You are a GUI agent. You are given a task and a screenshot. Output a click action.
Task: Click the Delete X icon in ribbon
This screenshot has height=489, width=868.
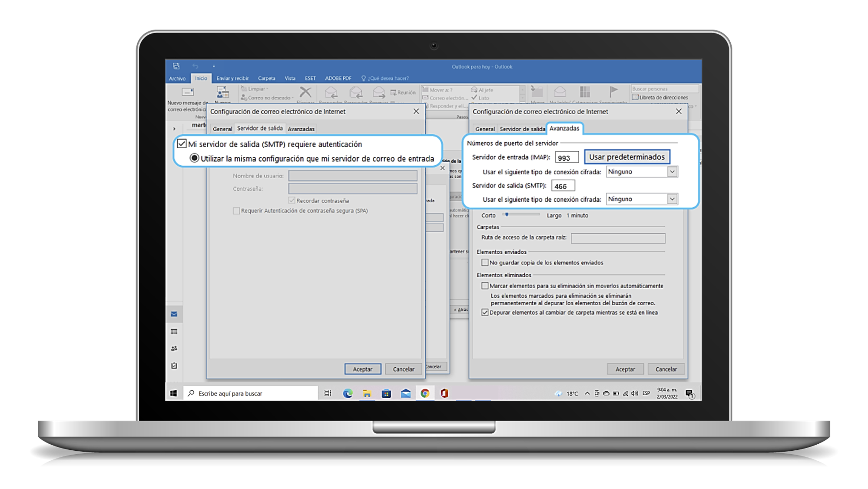[x=306, y=92]
